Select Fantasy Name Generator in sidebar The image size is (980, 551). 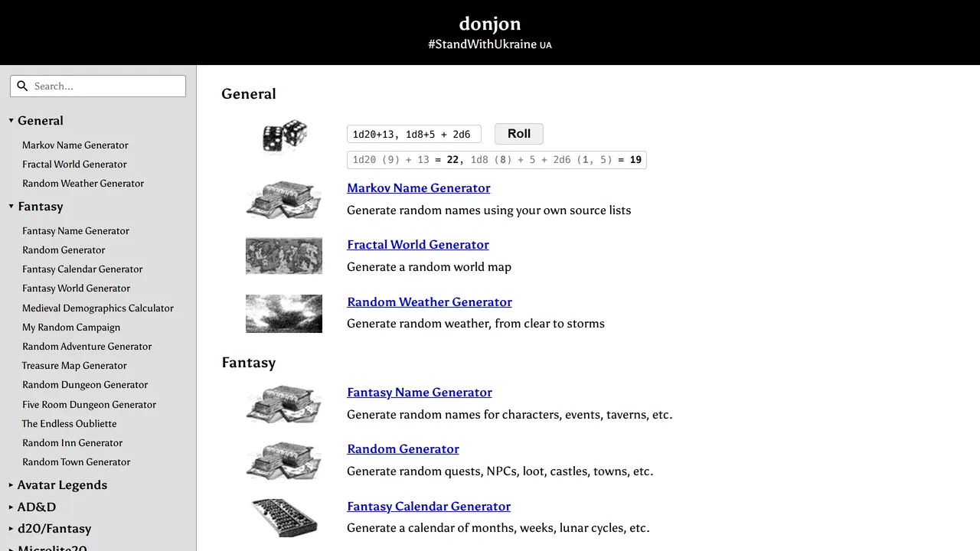tap(76, 231)
